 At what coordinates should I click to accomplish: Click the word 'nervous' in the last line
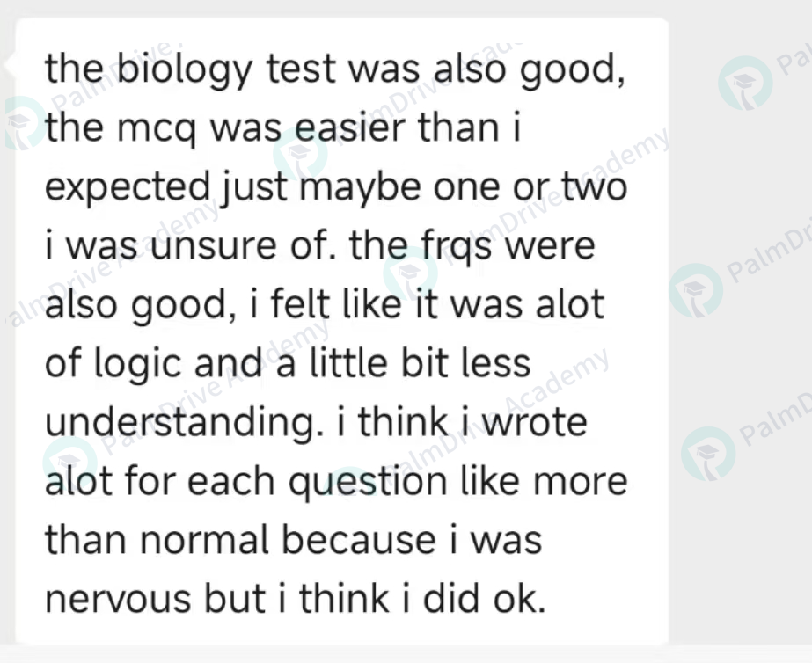118,601
